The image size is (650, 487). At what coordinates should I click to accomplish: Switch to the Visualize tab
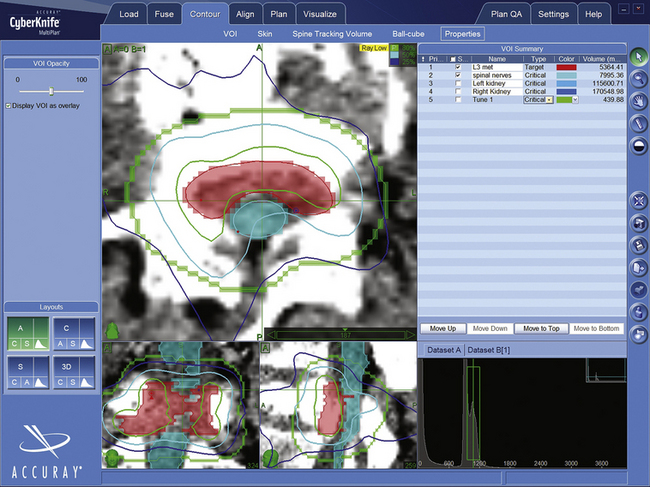pyautogui.click(x=319, y=14)
